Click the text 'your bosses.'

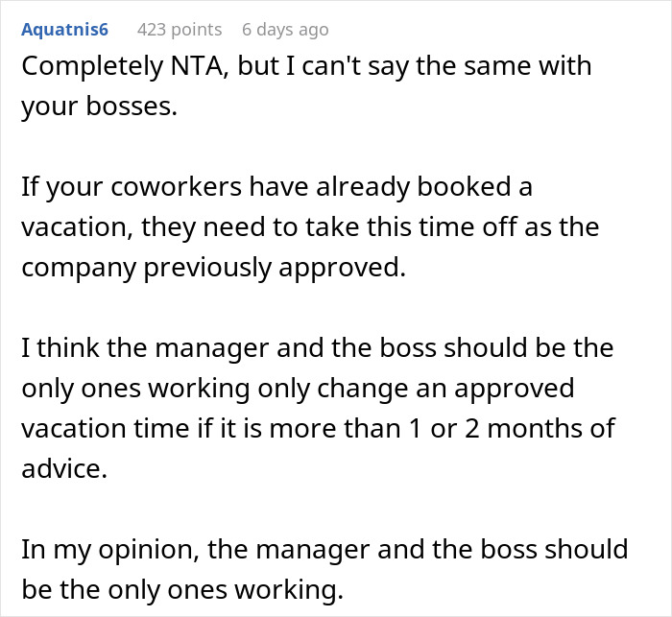[x=100, y=106]
